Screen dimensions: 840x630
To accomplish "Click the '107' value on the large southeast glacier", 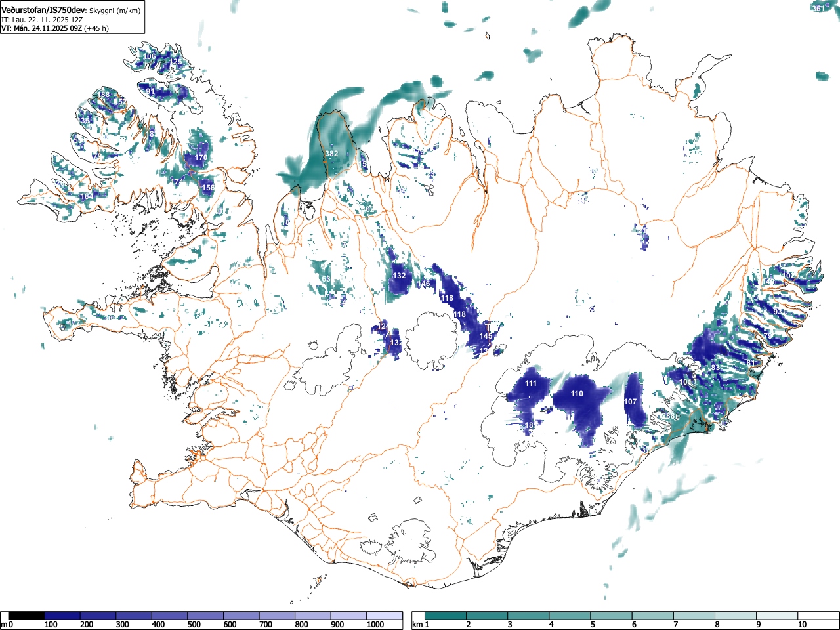I will tap(630, 402).
